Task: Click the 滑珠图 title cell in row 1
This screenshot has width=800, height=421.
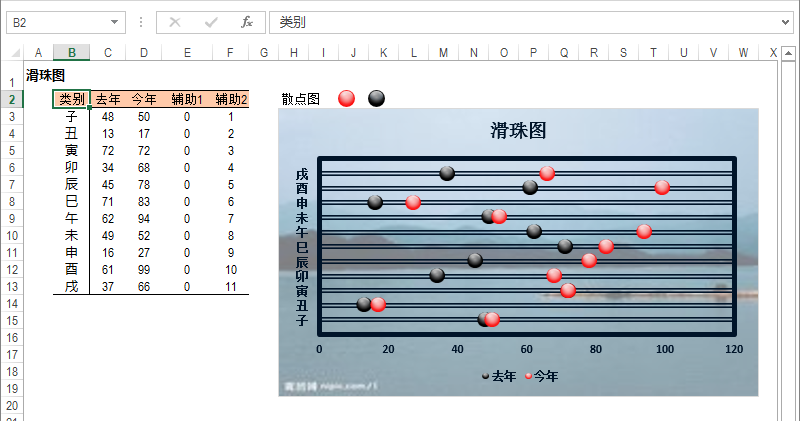Action: [x=45, y=76]
